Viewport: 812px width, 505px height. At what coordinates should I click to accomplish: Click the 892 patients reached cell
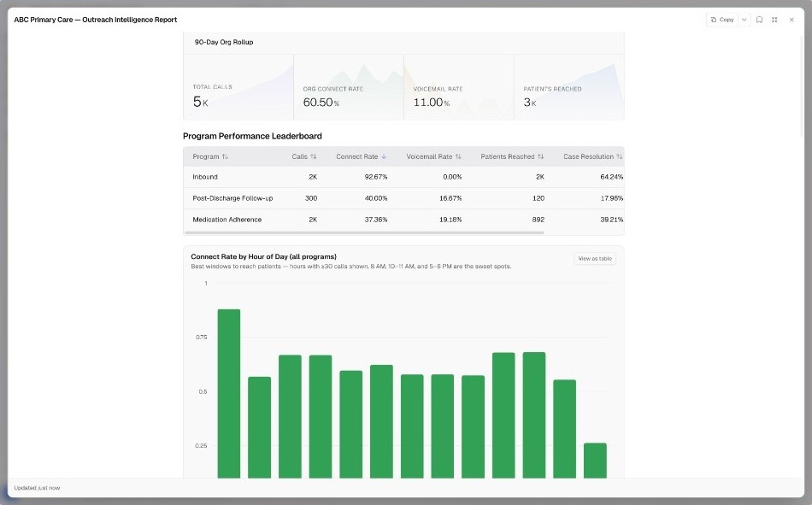538,220
